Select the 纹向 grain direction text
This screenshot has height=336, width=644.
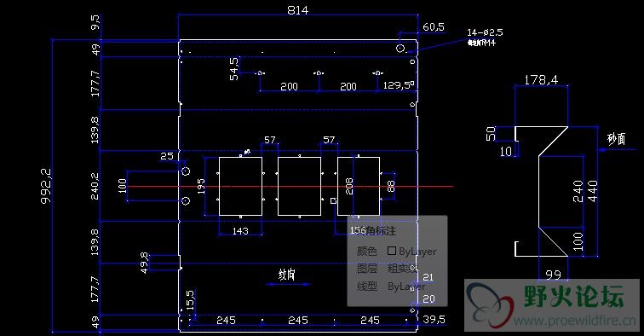click(287, 274)
